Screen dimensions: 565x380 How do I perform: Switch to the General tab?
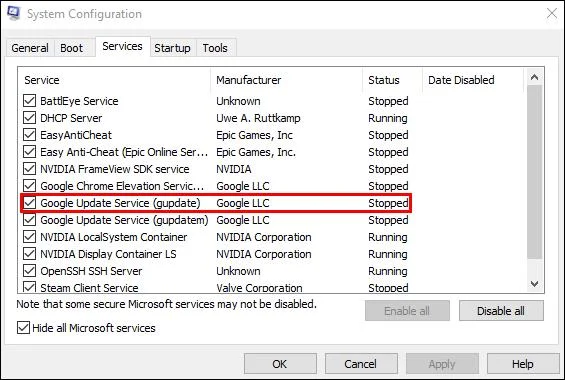click(30, 48)
